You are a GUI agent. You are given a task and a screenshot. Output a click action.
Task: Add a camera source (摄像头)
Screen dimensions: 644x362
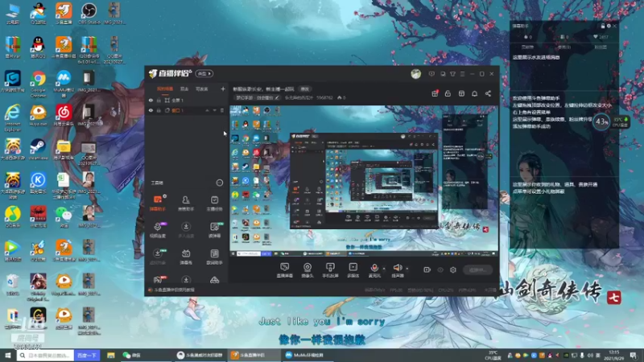308,270
